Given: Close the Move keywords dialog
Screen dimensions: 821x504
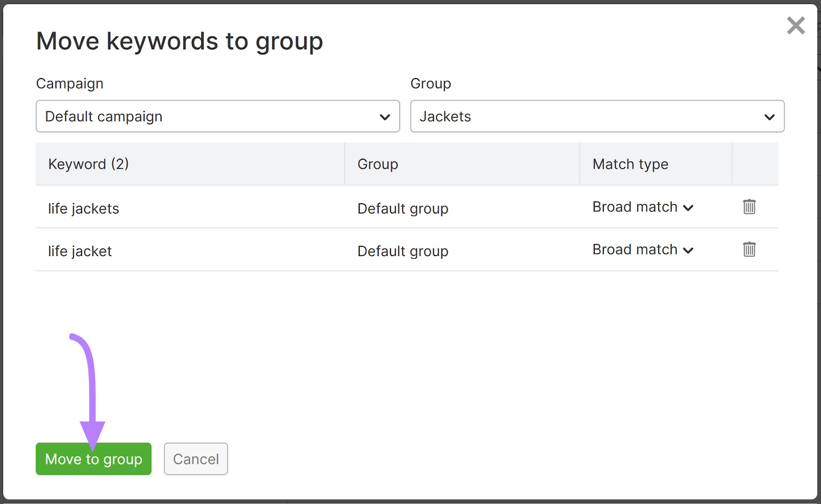Looking at the screenshot, I should [795, 25].
